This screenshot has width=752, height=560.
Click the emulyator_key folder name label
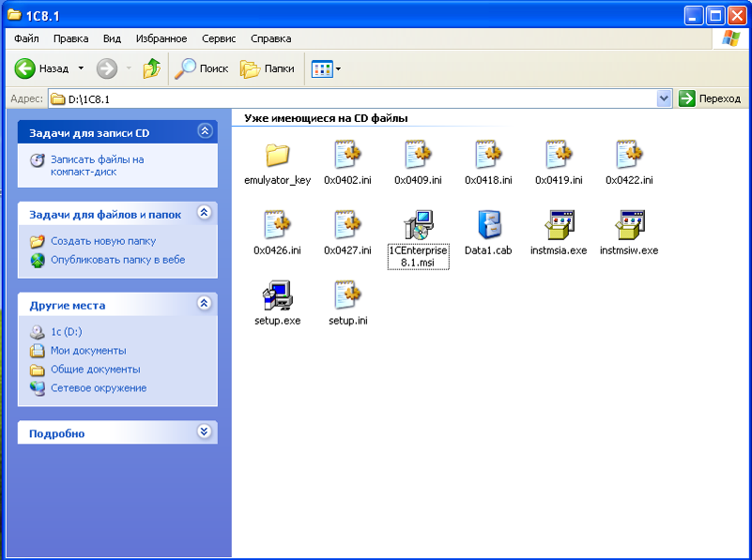[x=277, y=181]
